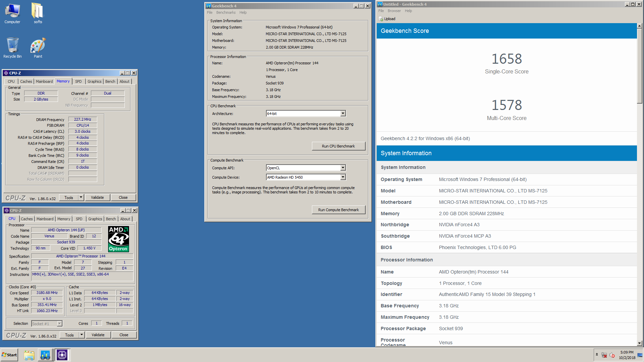The width and height of the screenshot is (644, 362).
Task: Click Tools button in the upper CPU-Z window
Action: (x=69, y=197)
